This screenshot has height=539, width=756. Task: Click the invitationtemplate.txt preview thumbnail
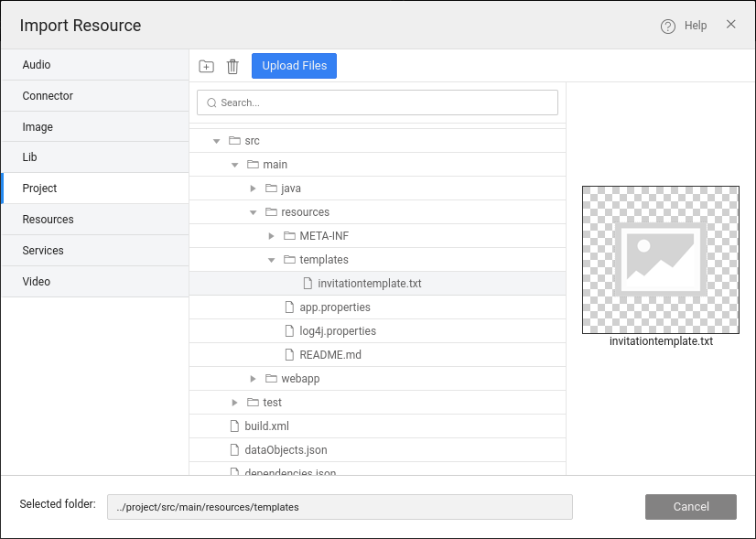pyautogui.click(x=660, y=261)
